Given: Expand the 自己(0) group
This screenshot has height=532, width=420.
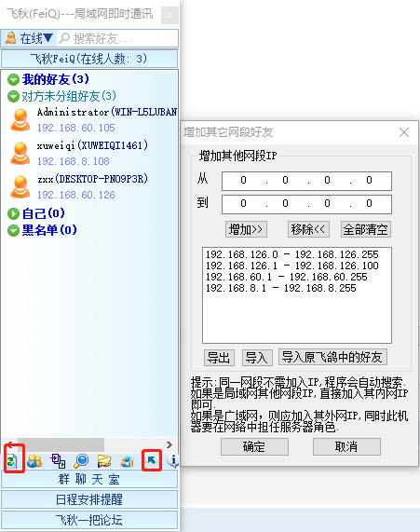Looking at the screenshot, I should pos(13,213).
